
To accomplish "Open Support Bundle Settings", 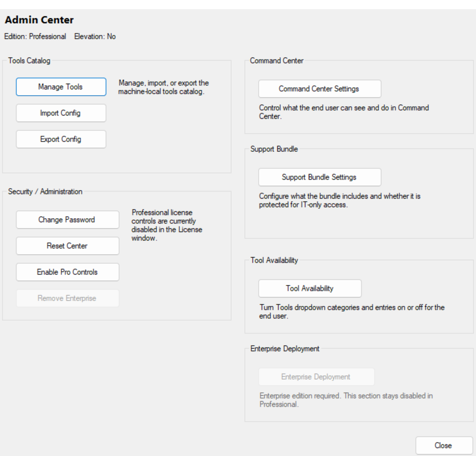I will click(x=319, y=177).
